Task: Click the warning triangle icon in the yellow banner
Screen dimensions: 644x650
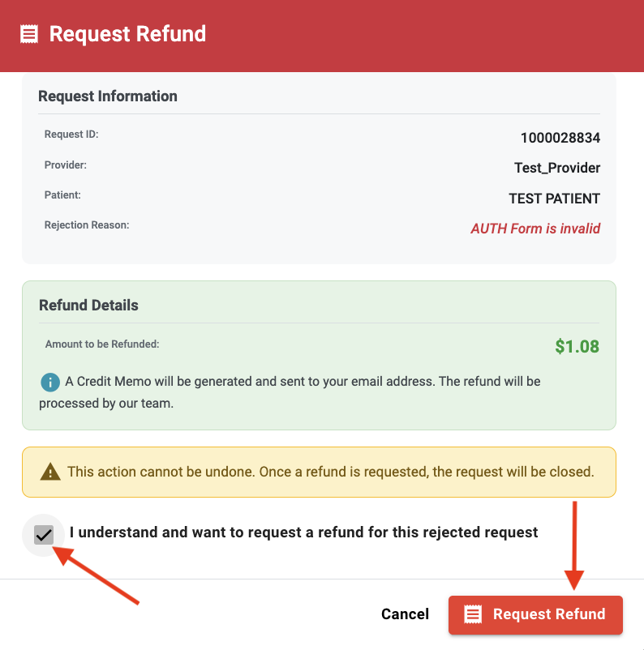Action: (x=50, y=471)
